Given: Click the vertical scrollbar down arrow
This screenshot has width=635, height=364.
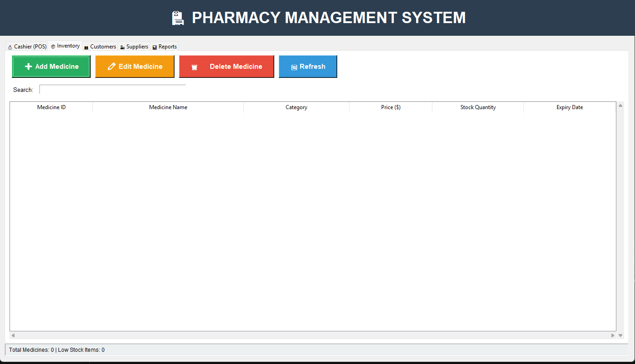Looking at the screenshot, I should pyautogui.click(x=620, y=335).
